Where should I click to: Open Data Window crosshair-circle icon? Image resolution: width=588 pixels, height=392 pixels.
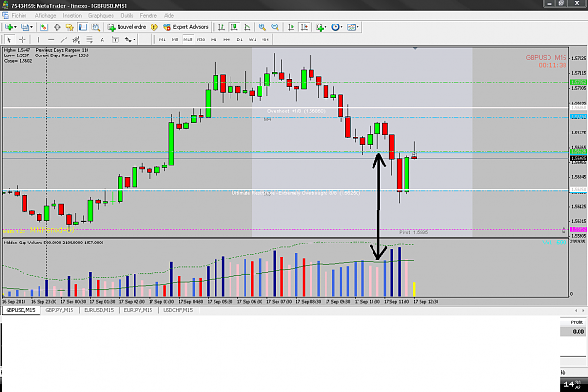coord(57,27)
